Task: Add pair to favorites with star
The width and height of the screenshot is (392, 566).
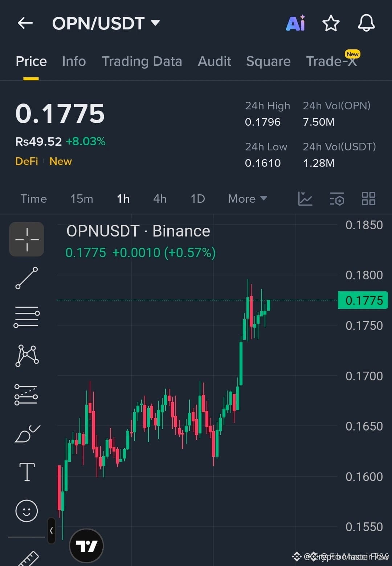Action: point(331,23)
